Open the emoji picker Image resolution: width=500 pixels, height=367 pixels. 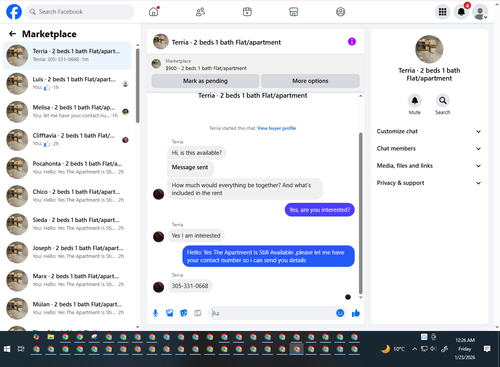coord(340,313)
